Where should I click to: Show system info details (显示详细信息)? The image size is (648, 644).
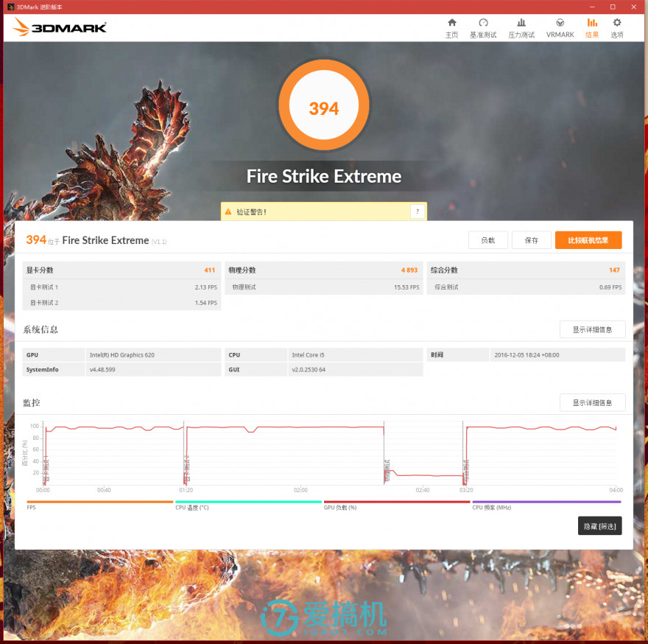(592, 329)
